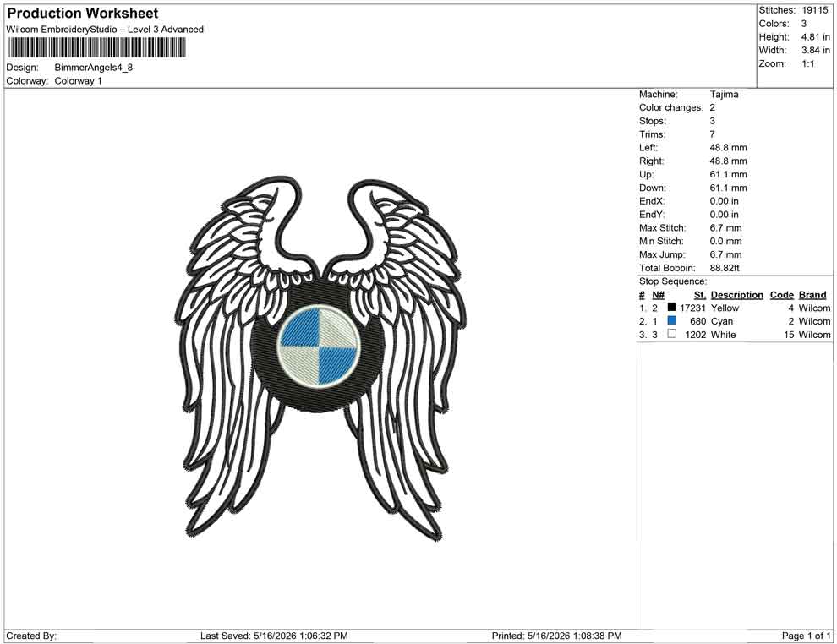The image size is (837, 644).
Task: Click 'Printed: 5/16/2026 1:08:38 PM' footer text
Action: [x=556, y=636]
